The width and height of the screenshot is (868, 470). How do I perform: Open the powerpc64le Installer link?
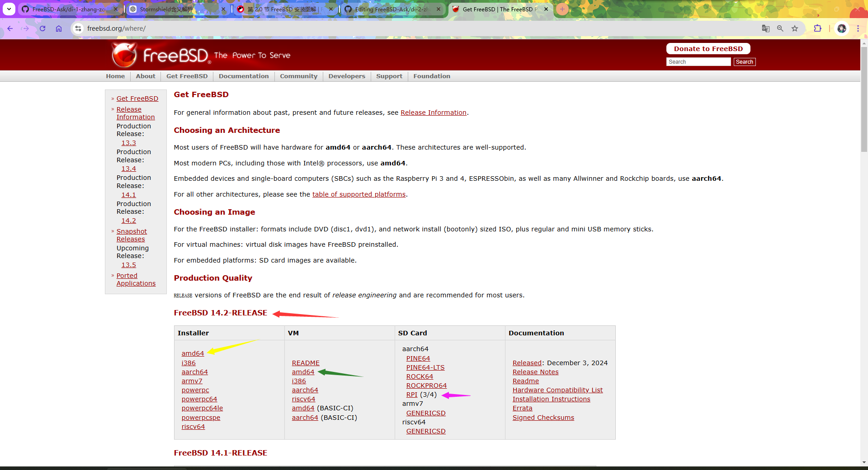point(202,408)
